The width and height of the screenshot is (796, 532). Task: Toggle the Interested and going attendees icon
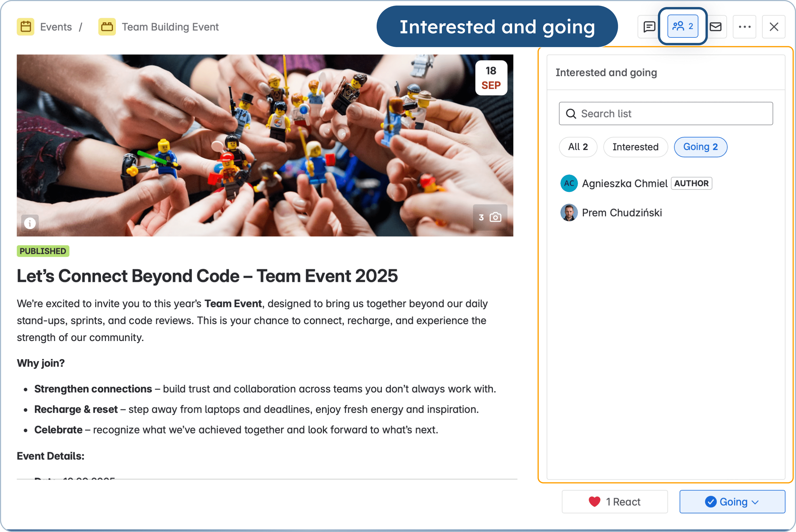click(x=682, y=26)
